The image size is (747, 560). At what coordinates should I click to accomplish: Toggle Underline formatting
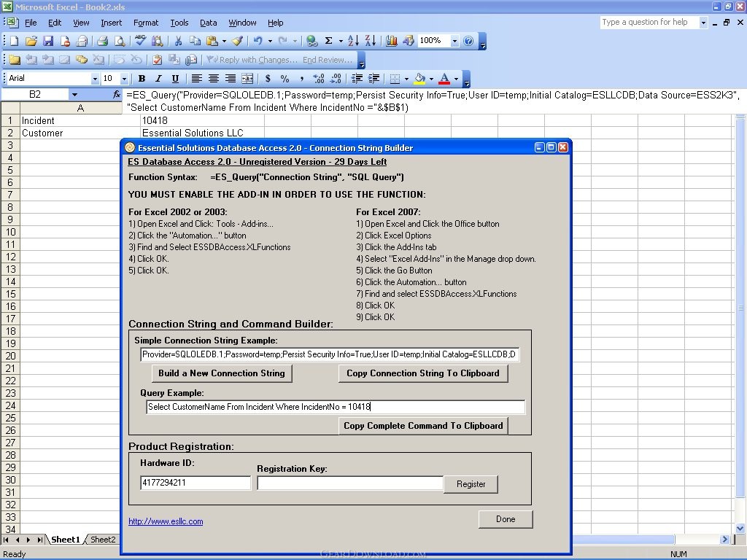175,79
